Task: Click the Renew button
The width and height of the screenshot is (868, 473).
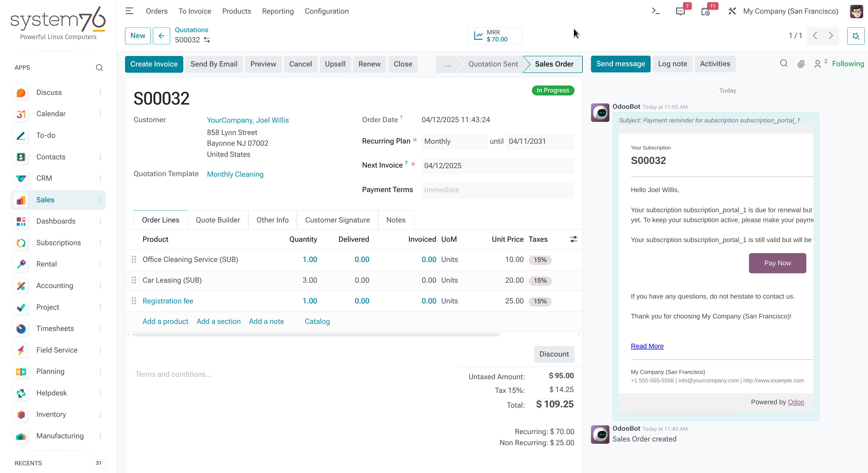Action: point(370,64)
